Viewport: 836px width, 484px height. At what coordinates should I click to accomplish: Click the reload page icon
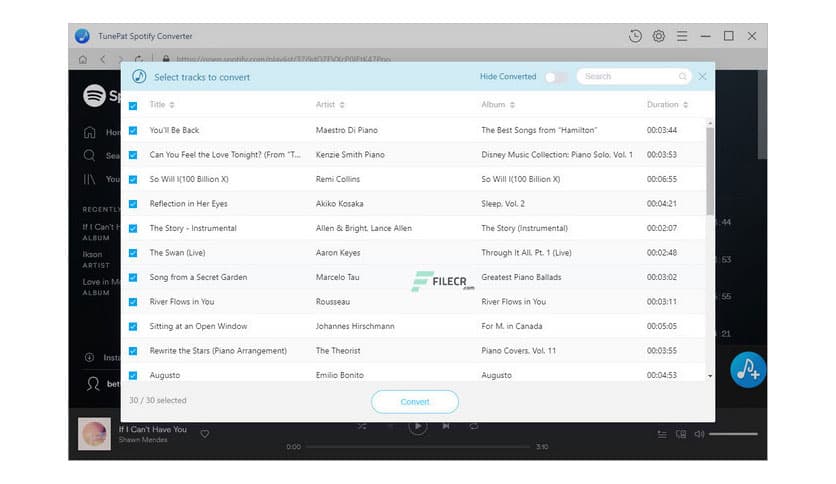[x=139, y=59]
